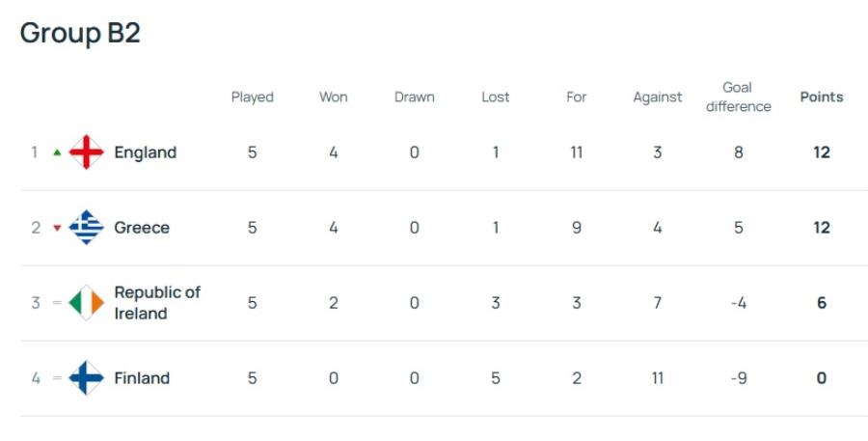Image resolution: width=868 pixels, height=441 pixels.
Task: Select the Won column header
Action: click(334, 96)
